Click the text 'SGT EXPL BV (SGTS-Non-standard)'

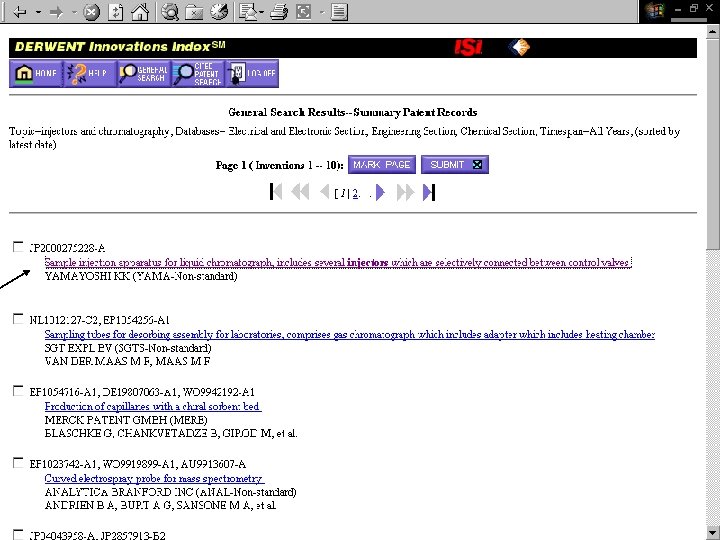pos(128,349)
